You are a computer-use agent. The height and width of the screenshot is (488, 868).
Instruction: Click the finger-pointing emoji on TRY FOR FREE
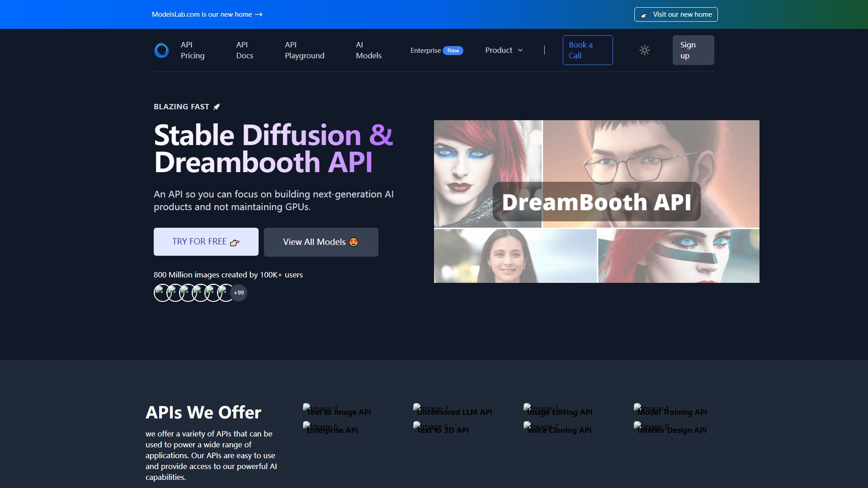coord(234,243)
